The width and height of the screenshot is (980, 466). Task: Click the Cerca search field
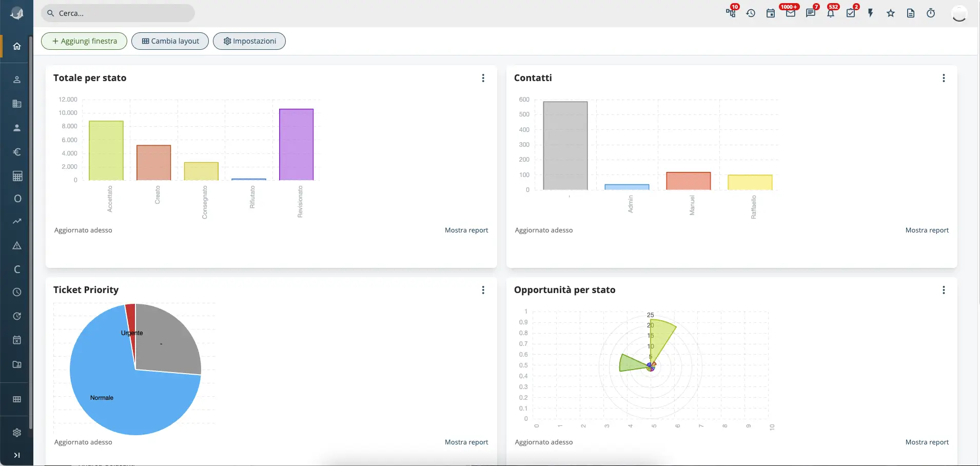(x=118, y=13)
